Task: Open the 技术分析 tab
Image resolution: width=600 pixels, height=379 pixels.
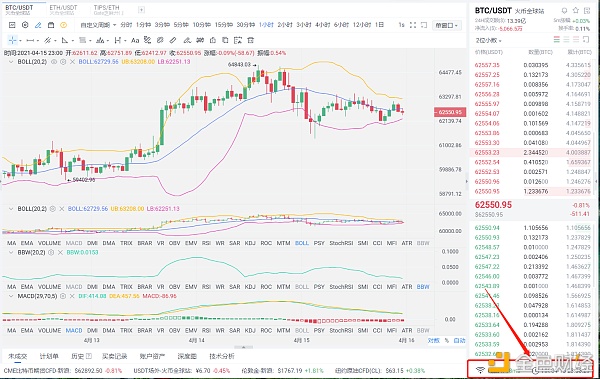Action: (x=222, y=356)
